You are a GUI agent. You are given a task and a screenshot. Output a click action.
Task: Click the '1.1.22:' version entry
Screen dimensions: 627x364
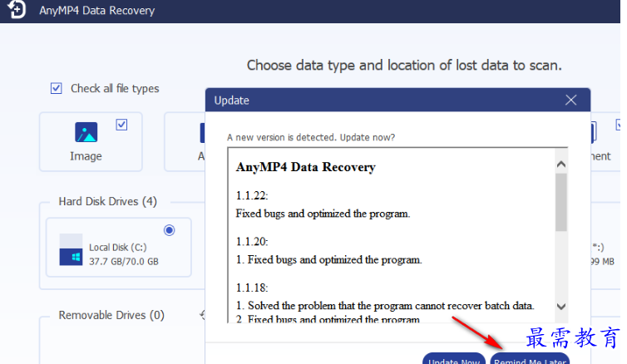[252, 195]
